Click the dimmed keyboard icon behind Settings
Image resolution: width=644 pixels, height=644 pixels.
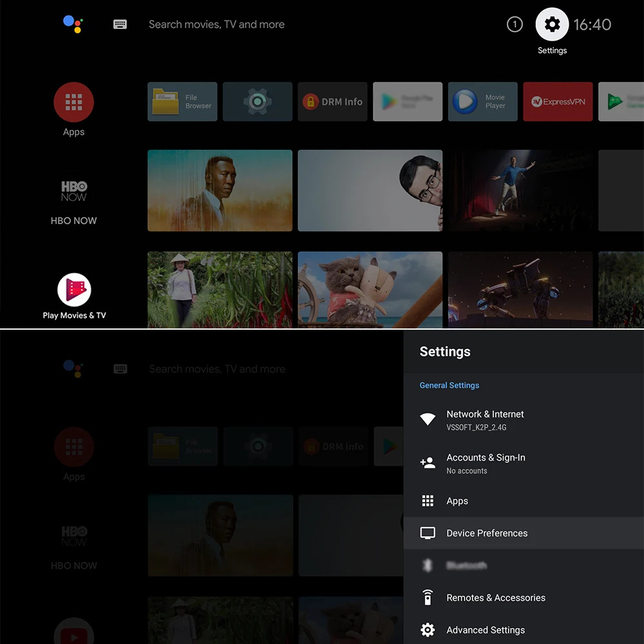click(120, 369)
